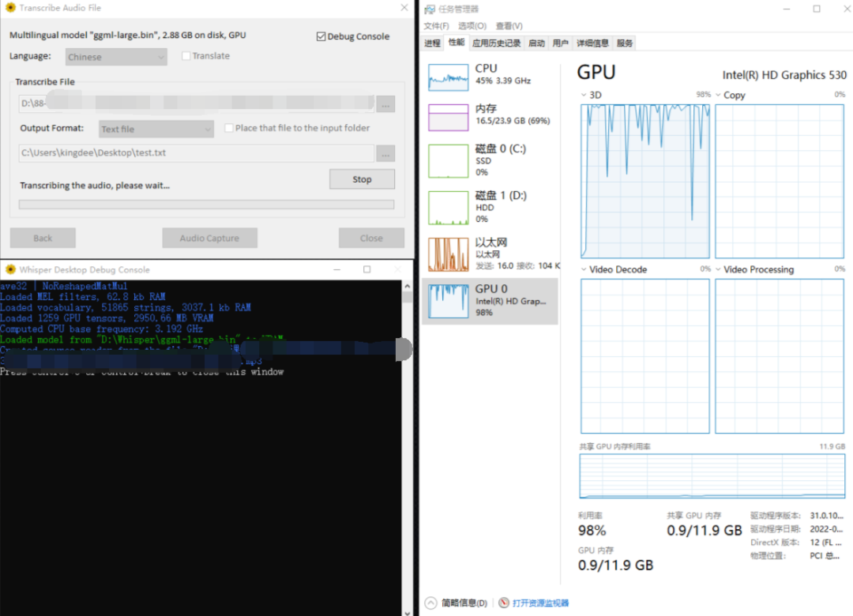The width and height of the screenshot is (853, 616).
Task: Open the 打开资源监视器 link
Action: (540, 603)
